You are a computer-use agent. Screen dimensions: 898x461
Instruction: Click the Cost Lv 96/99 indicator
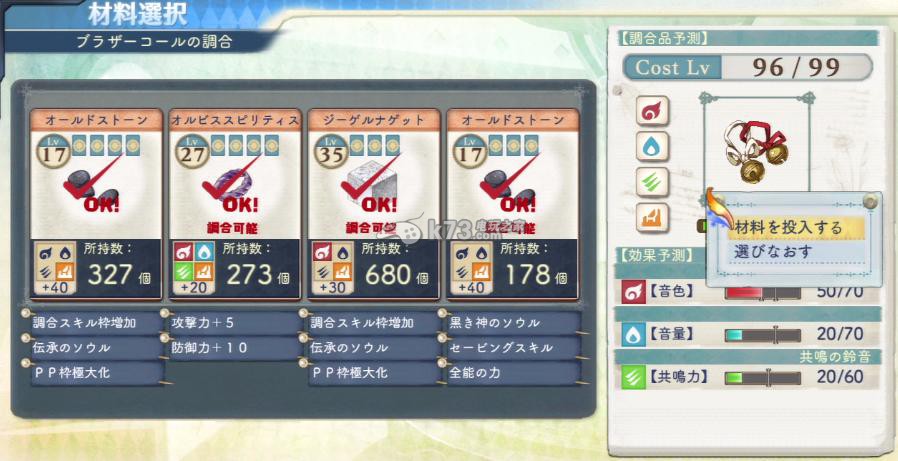click(747, 68)
